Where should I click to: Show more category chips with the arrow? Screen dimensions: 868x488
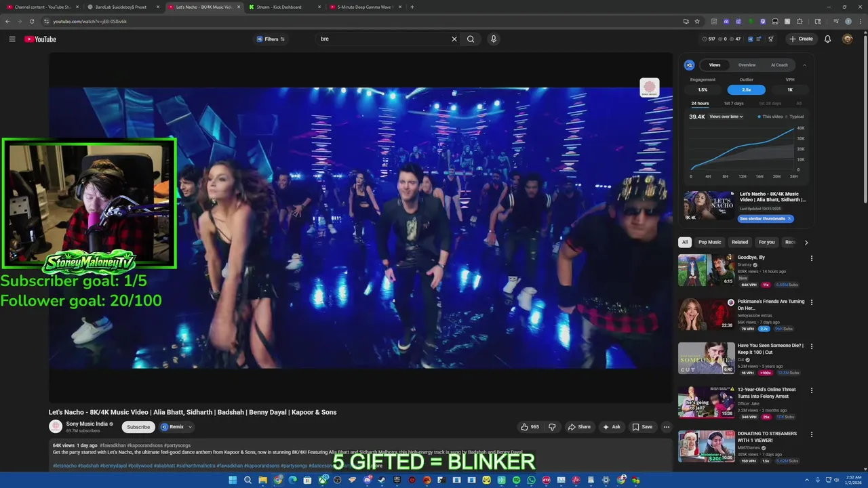806,242
